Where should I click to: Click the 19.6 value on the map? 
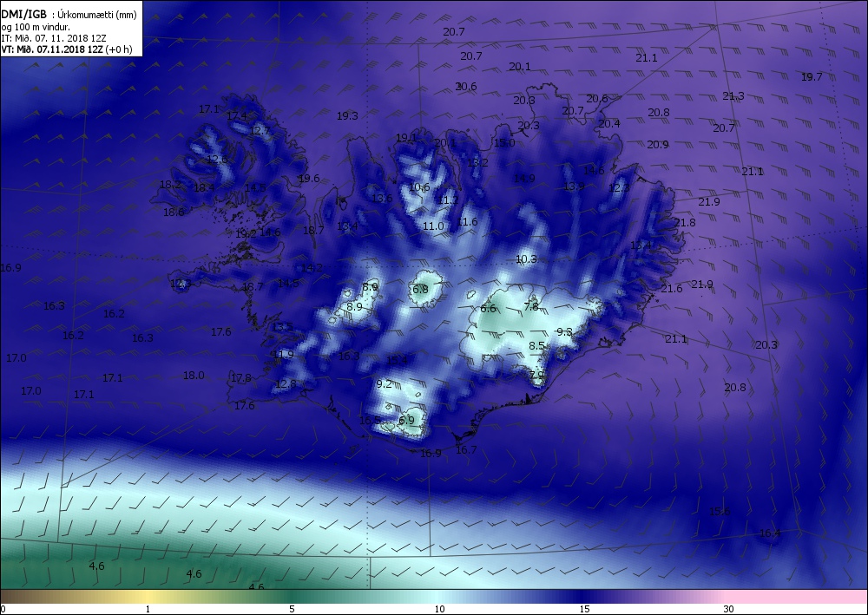pyautogui.click(x=309, y=178)
